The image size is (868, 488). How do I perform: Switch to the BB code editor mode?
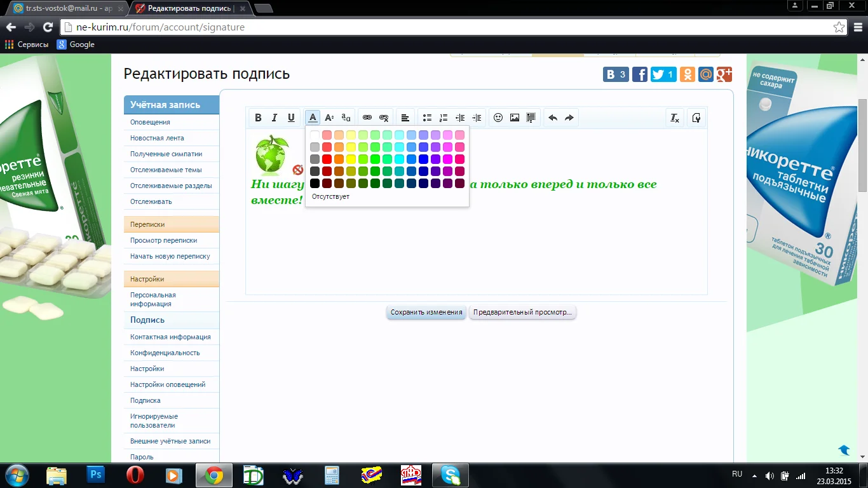click(696, 118)
